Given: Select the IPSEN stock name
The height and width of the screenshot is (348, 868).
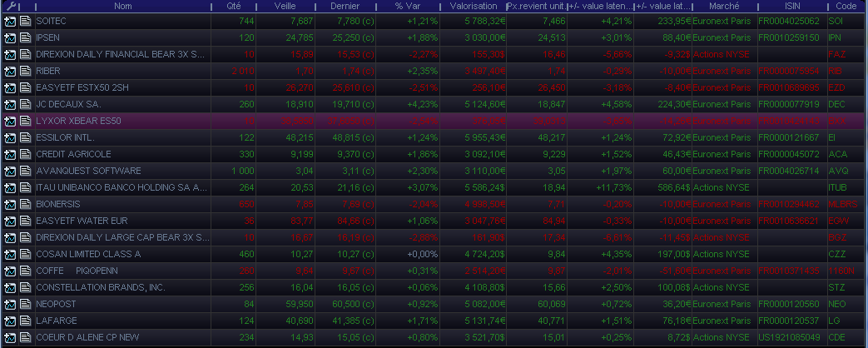Looking at the screenshot, I should (47, 37).
